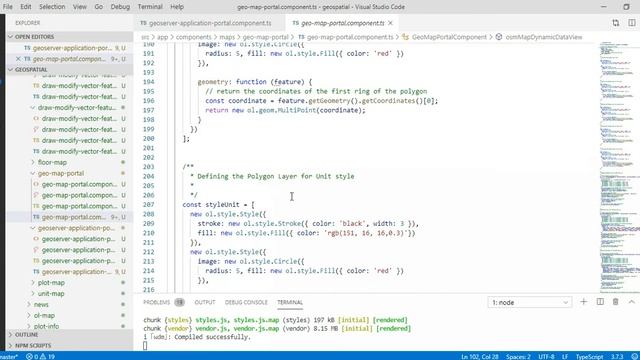Select the Terminal panel tab
This screenshot has width=640, height=360.
click(x=290, y=302)
